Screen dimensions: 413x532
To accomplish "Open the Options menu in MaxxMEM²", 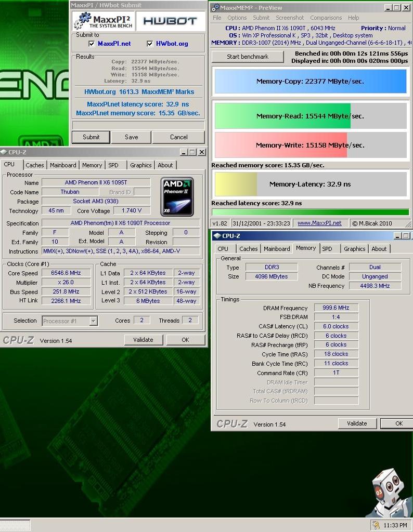I will [x=237, y=18].
